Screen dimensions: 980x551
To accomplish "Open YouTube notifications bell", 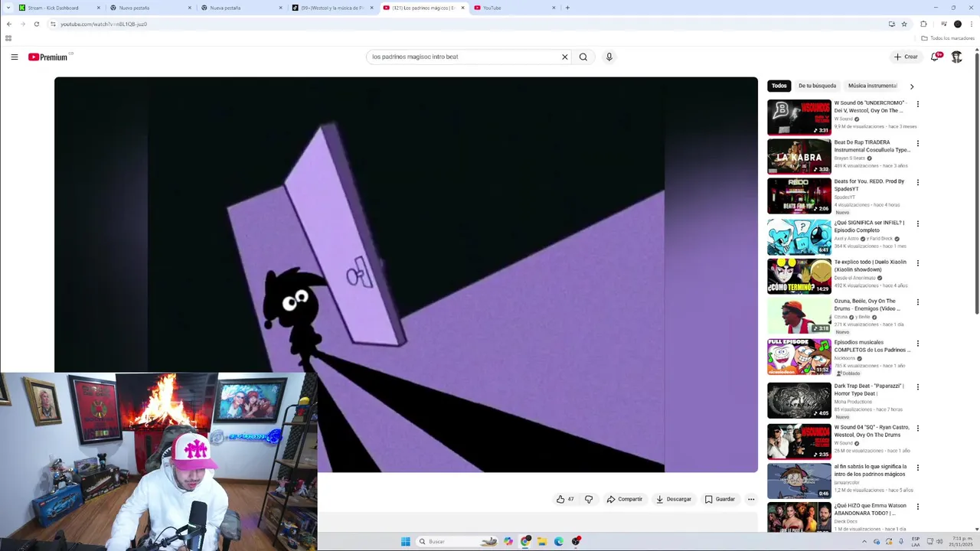I will tap(936, 57).
